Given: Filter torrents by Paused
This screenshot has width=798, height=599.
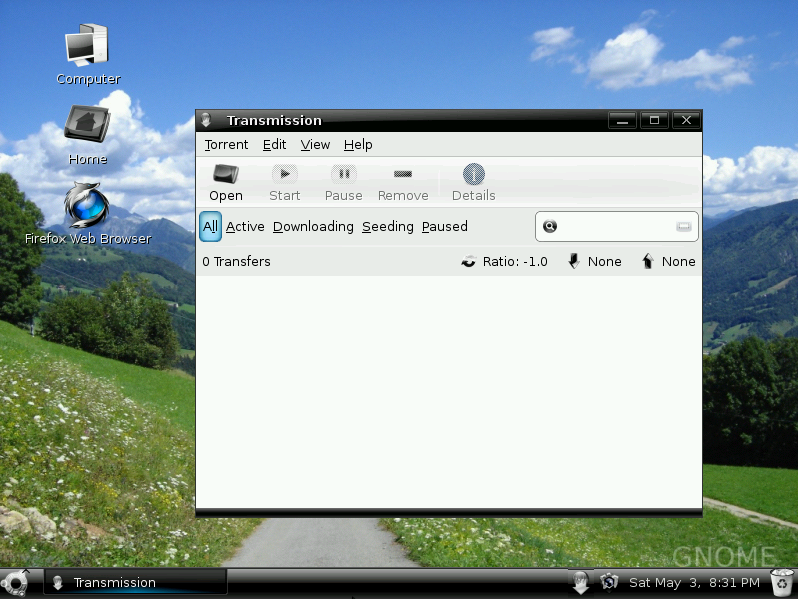Looking at the screenshot, I should pos(444,226).
